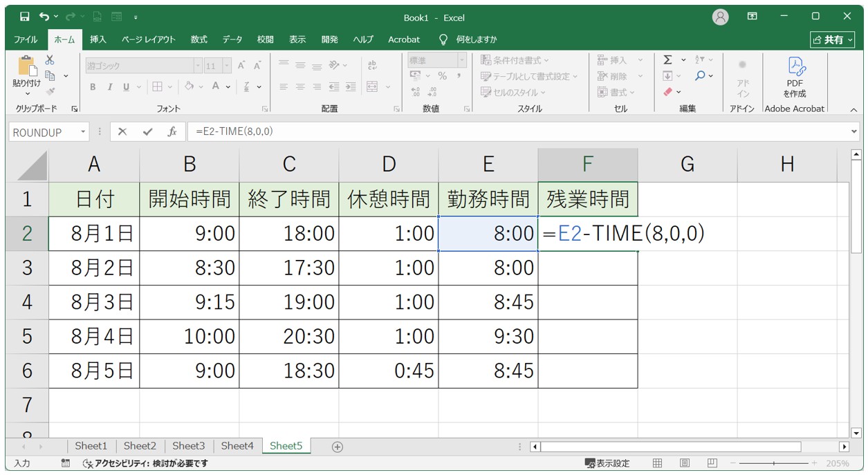The height and width of the screenshot is (475, 868).
Task: Click the Increase Decimal icon
Action: (x=415, y=91)
